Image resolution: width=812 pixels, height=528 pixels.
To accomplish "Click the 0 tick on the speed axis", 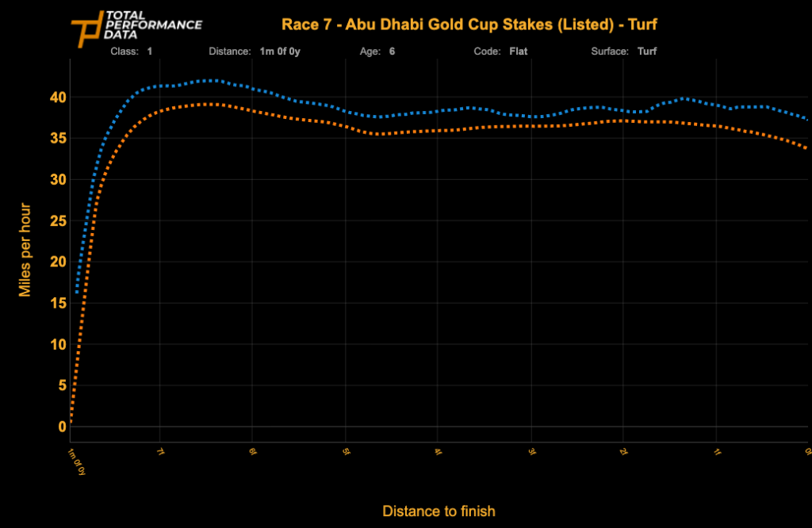I will 60,427.
